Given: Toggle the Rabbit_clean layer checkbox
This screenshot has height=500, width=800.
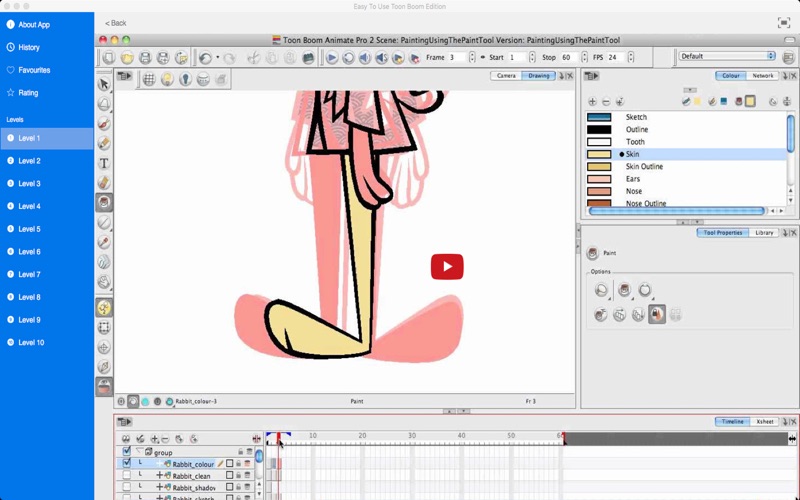Looking at the screenshot, I should coord(126,476).
